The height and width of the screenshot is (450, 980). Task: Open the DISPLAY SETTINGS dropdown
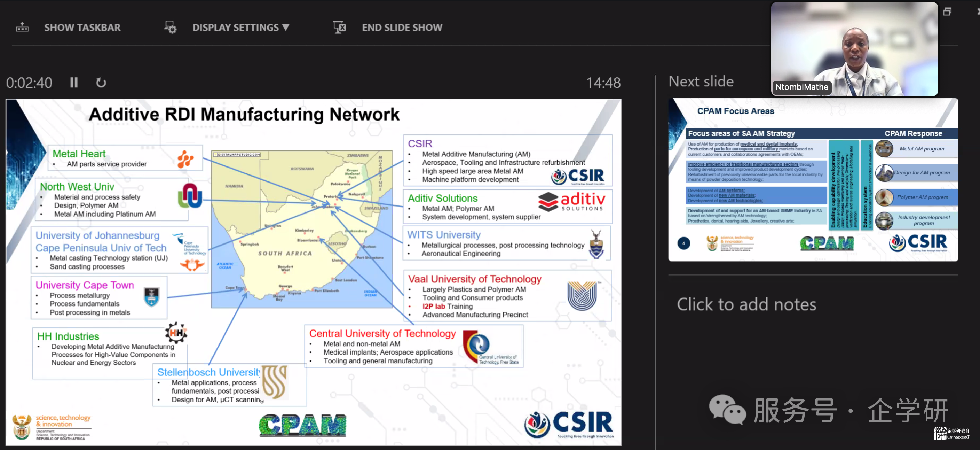click(241, 28)
